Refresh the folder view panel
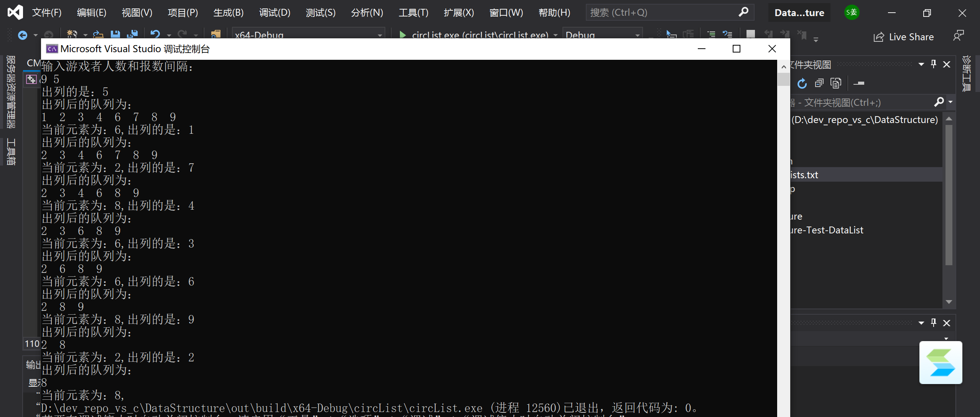The image size is (980, 417). pyautogui.click(x=802, y=83)
